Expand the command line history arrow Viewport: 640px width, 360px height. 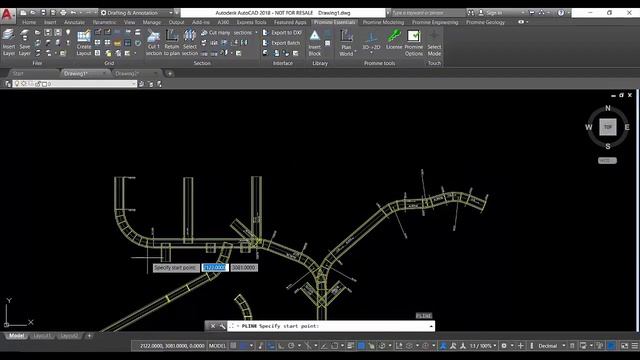tap(431, 326)
